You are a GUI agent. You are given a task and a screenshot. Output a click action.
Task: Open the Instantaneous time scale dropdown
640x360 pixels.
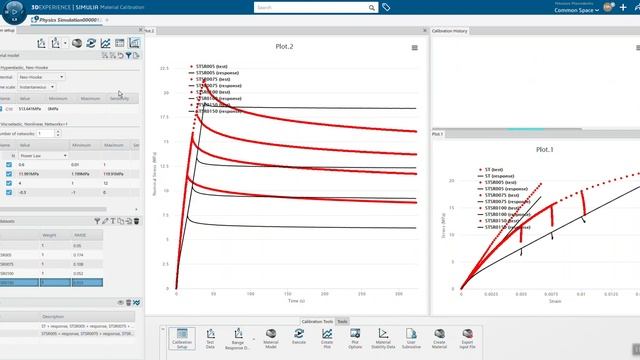point(36,87)
